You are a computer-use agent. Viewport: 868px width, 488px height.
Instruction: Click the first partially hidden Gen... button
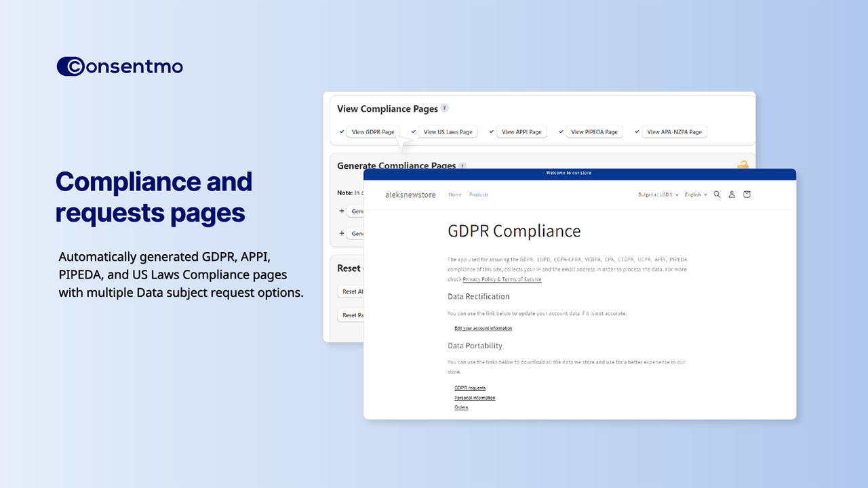click(x=355, y=211)
